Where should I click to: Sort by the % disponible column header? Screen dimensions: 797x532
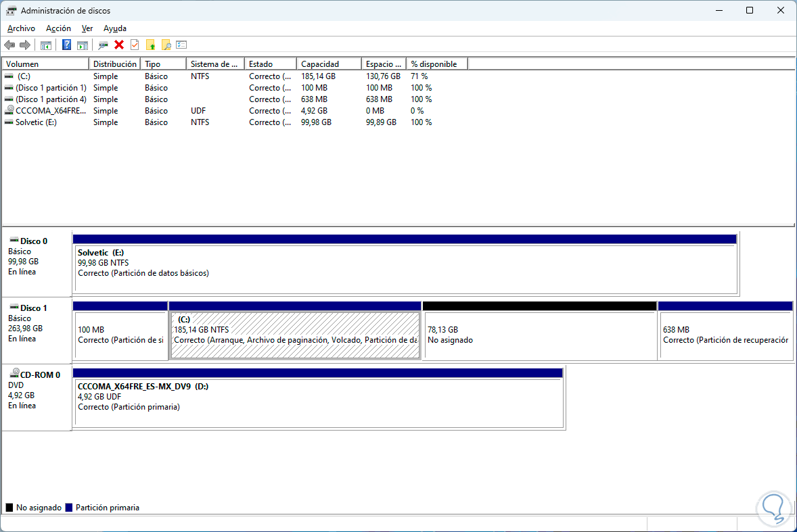[x=437, y=64]
